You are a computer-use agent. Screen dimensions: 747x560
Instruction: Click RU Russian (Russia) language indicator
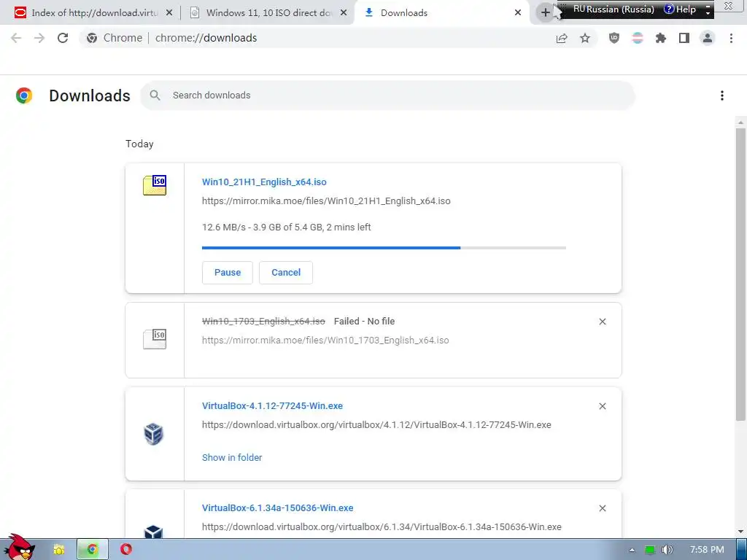[613, 9]
